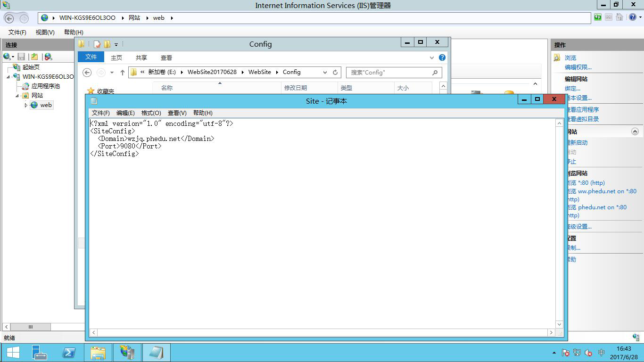
Task: Collapse the 网站 node in connections tree
Action: (17, 96)
